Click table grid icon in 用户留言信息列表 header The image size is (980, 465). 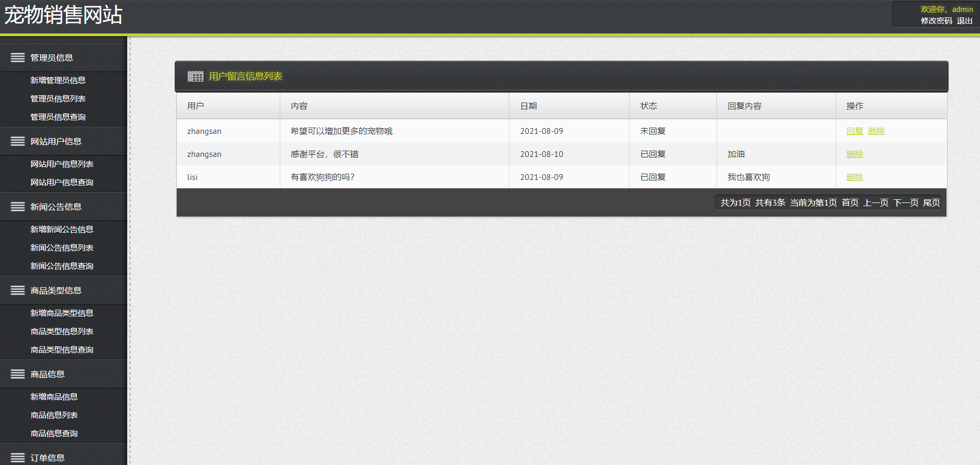(196, 76)
